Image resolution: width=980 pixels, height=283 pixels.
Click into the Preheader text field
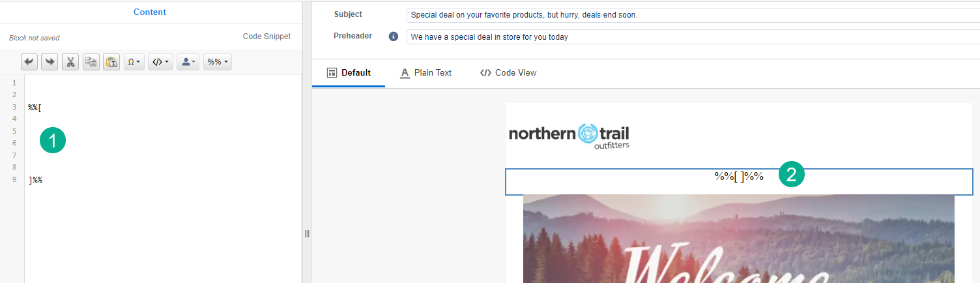point(691,37)
